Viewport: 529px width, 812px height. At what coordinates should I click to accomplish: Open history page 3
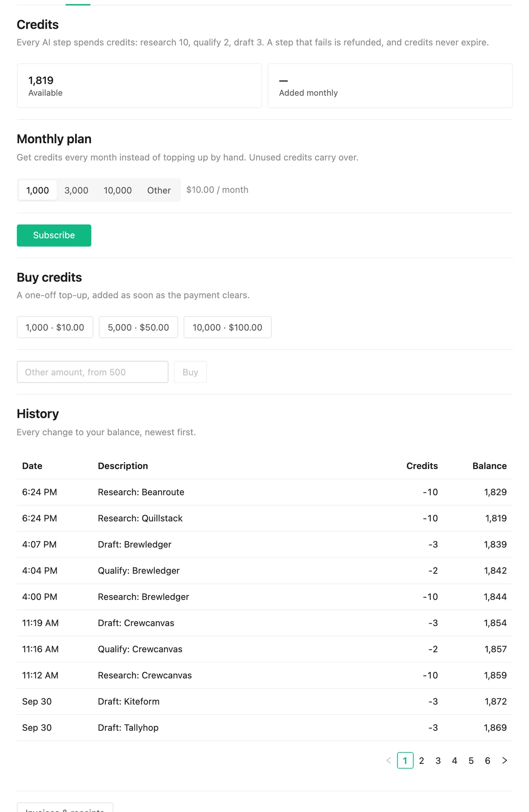coord(438,760)
